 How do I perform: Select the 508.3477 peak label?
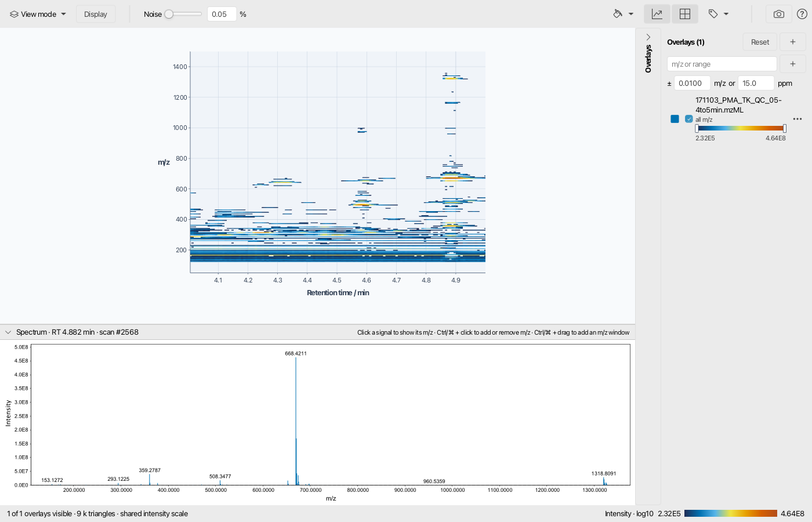click(x=220, y=476)
